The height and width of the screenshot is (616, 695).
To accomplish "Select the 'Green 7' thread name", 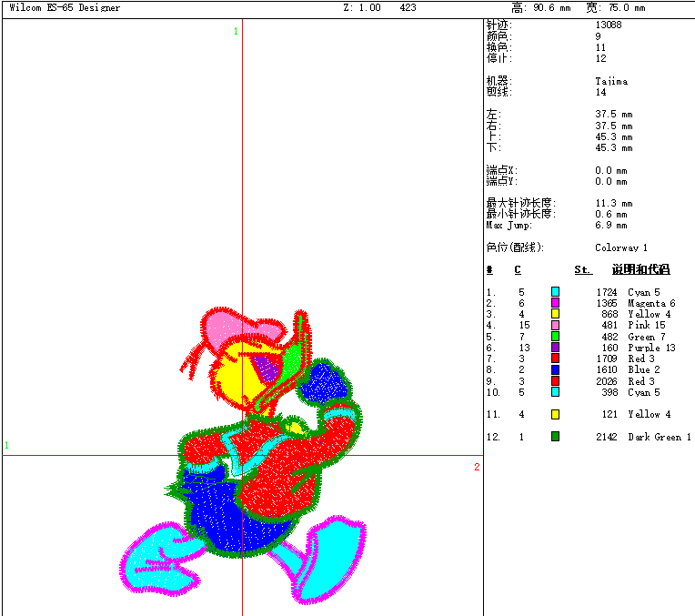I will click(x=646, y=337).
